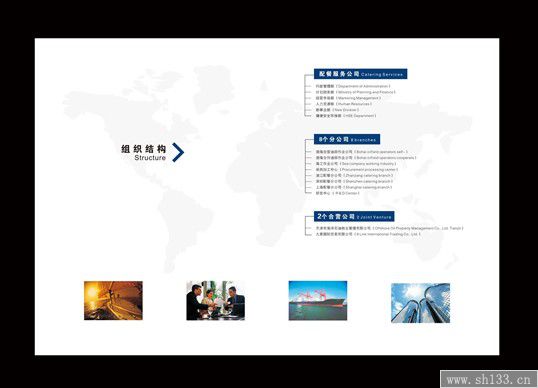Open the cargo ship harbor photo
Screen dimensions: 538x388
click(x=318, y=301)
